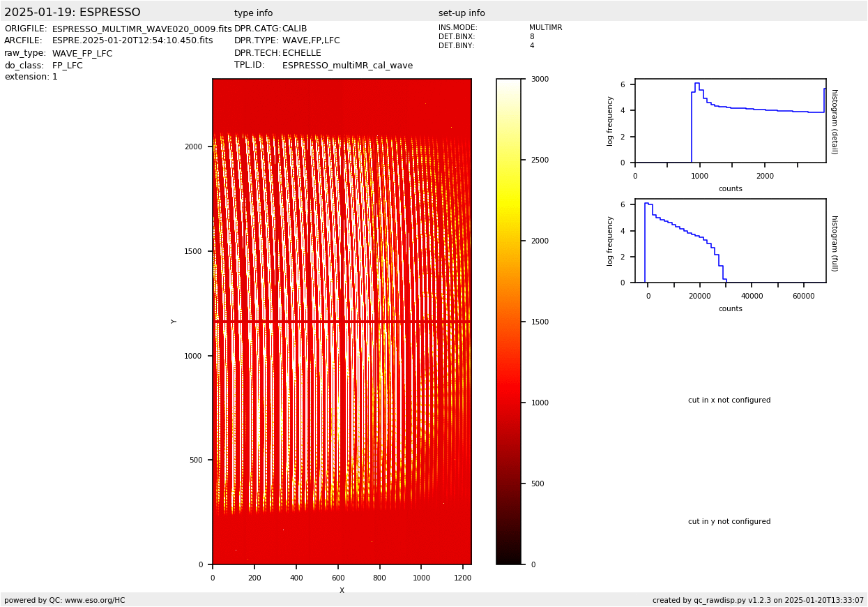Image resolution: width=868 pixels, height=607 pixels.
Task: Click the www.eso.org/HC footer link
Action: pos(95,600)
